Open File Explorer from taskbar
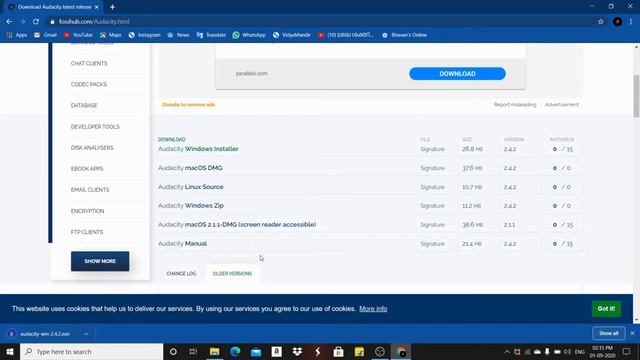Image resolution: width=640 pixels, height=360 pixels. [214, 352]
